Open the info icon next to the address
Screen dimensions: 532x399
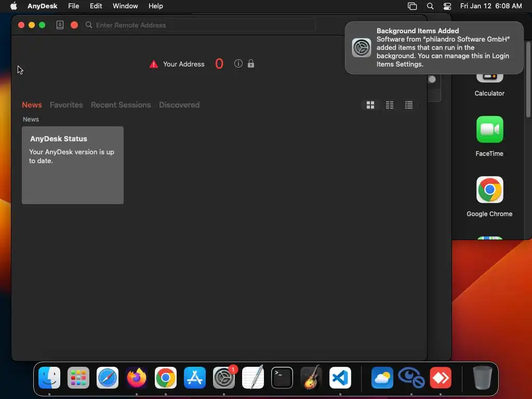pos(238,63)
